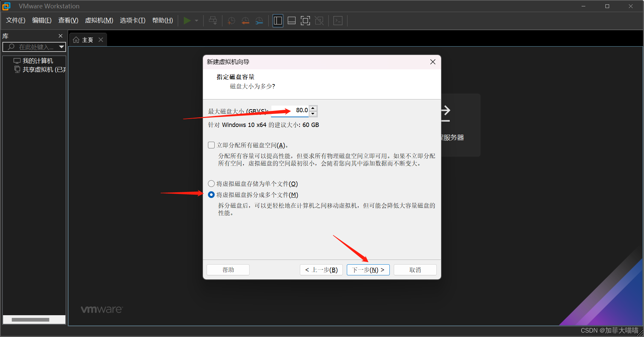Click the 上一步(B) back button
644x337 pixels.
(321, 270)
